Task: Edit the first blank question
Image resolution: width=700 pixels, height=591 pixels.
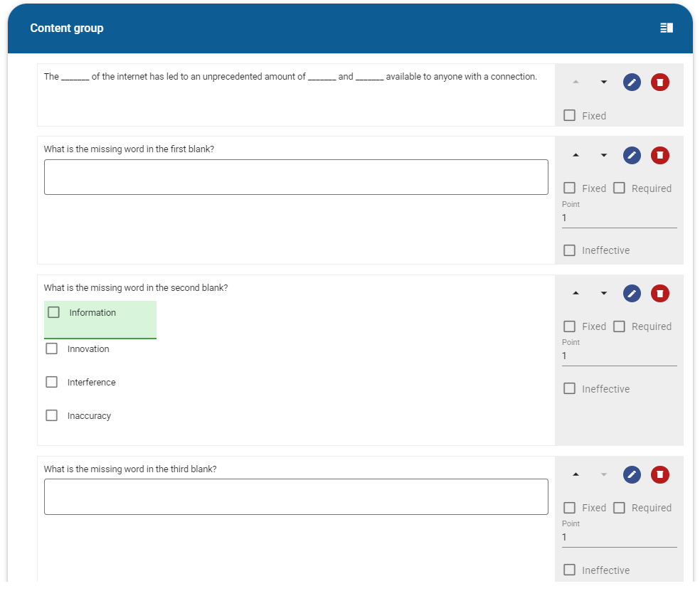Action: 632,155
